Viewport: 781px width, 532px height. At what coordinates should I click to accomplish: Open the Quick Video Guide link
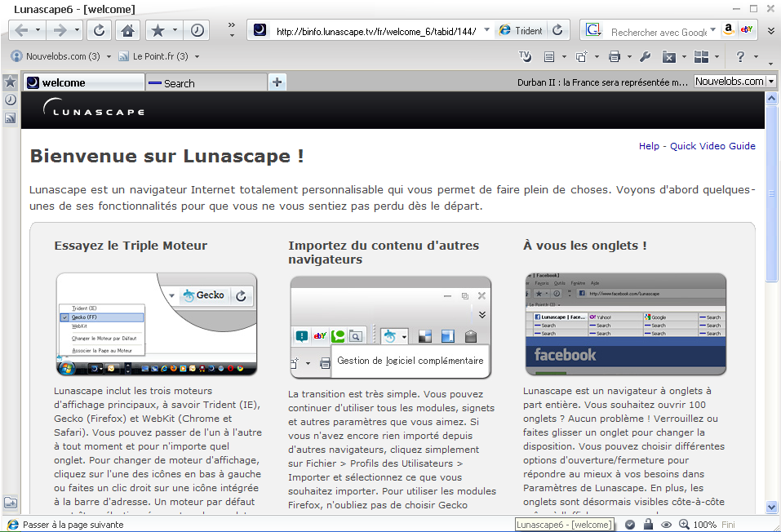tap(712, 146)
